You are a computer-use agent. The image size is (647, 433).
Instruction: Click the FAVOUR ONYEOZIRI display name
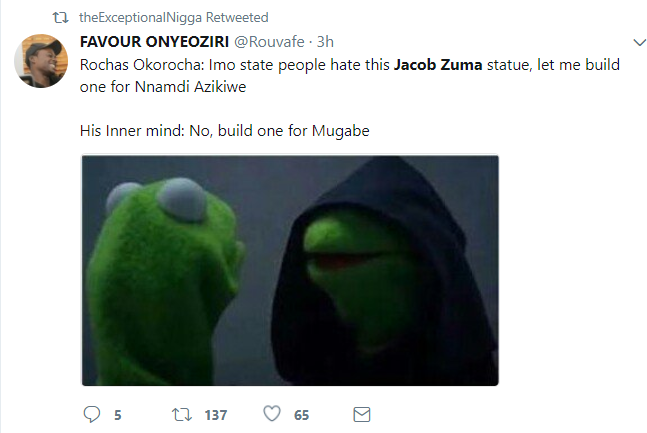(x=154, y=42)
